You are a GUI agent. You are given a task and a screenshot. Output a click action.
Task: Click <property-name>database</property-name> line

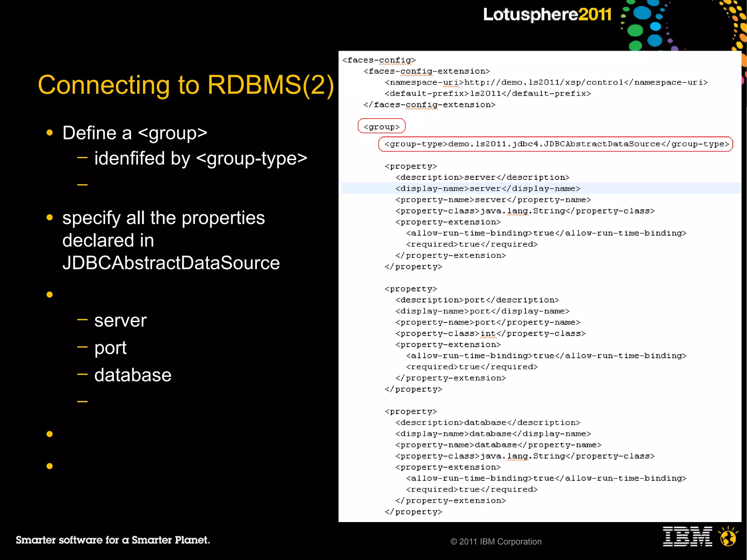coord(498,445)
